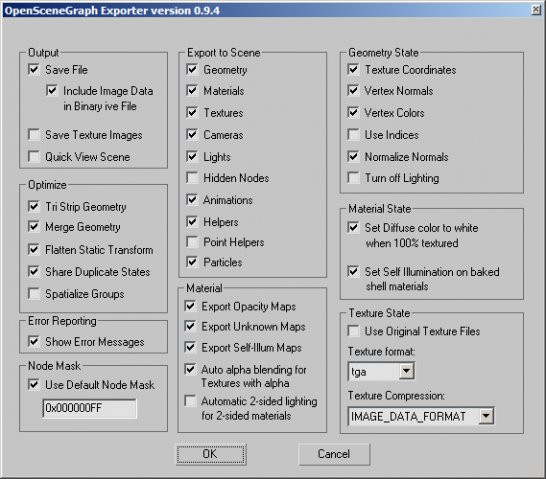Screen dimensions: 546x479
Task: Toggle Share Duplicate States
Action: pos(34,271)
